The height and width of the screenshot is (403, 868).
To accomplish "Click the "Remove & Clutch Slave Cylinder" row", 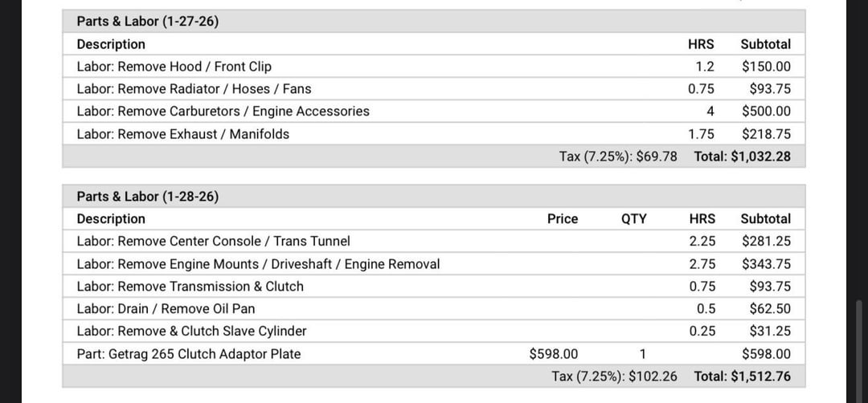I will point(191,332).
